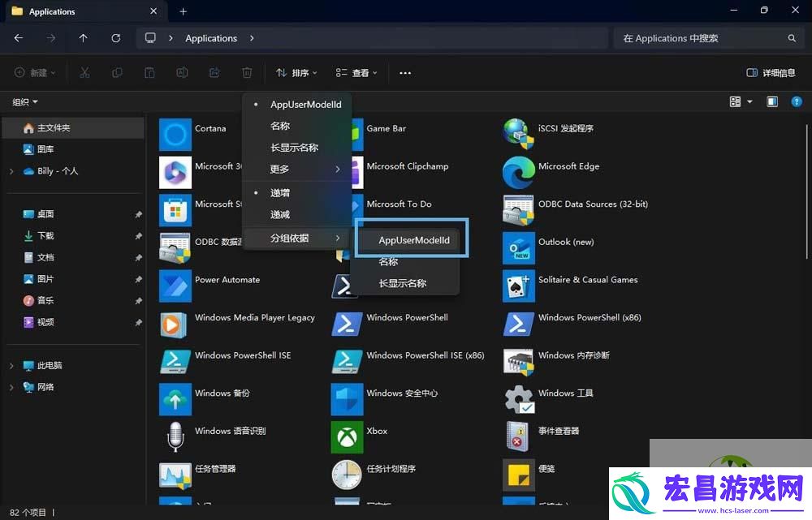Click the share toolbar icon
Viewport: 812px width, 520px height.
[214, 73]
